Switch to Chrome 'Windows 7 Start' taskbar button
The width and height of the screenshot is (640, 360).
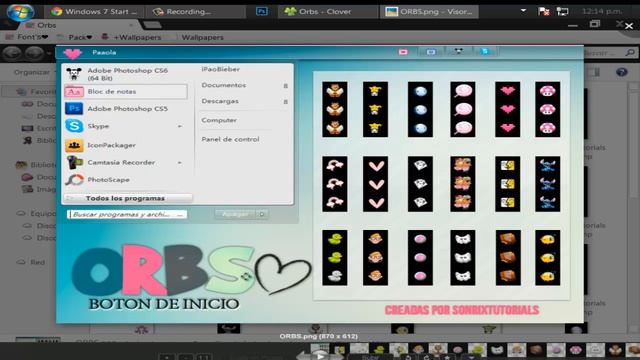click(x=94, y=12)
